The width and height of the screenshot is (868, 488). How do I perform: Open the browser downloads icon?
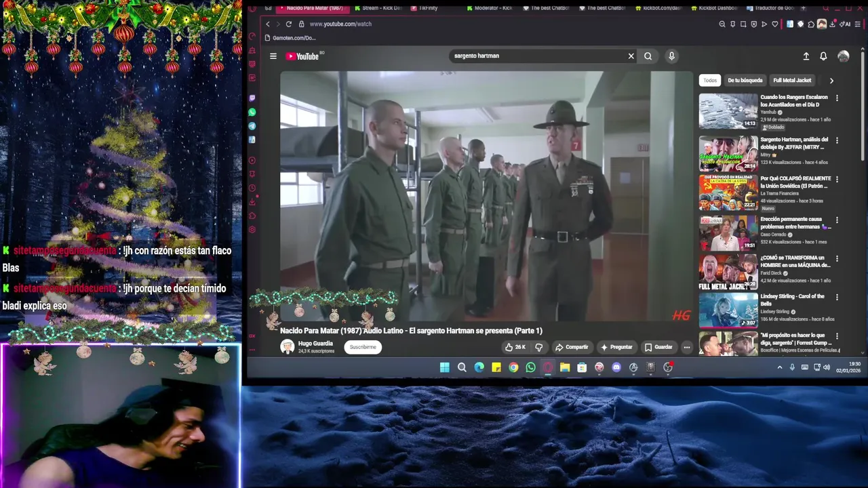click(x=832, y=24)
